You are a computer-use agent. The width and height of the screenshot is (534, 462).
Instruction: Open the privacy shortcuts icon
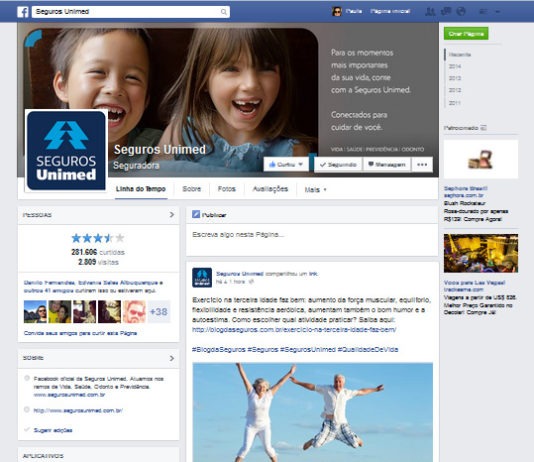click(483, 12)
